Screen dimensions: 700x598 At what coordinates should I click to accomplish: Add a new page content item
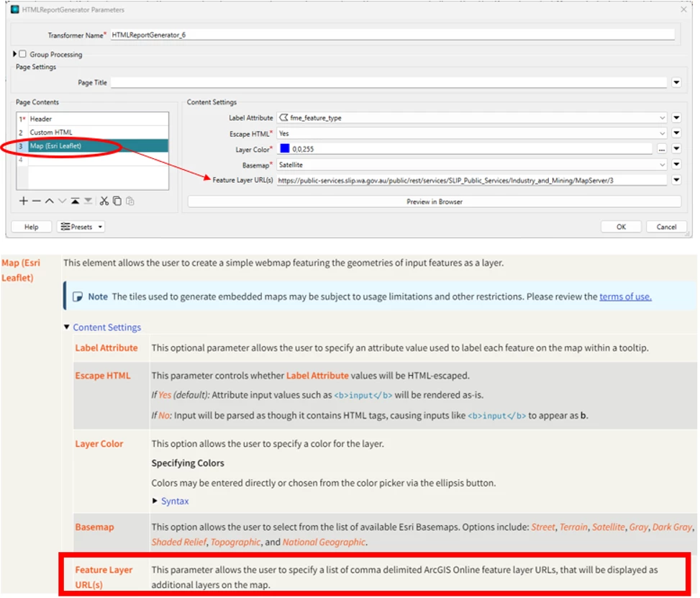point(23,201)
